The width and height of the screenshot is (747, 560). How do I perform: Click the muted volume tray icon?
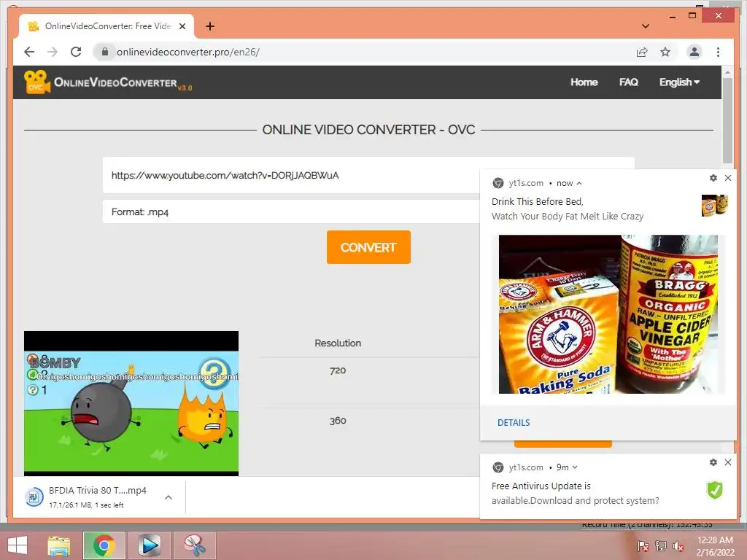click(x=678, y=546)
